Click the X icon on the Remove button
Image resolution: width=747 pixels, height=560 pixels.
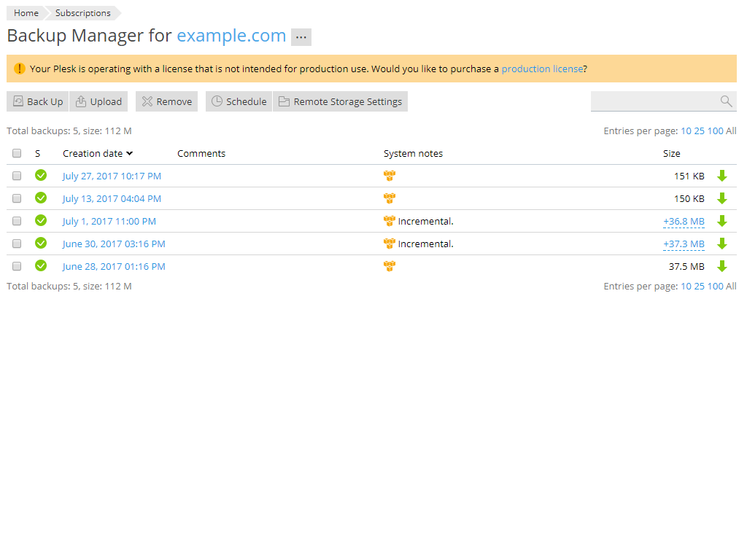click(147, 101)
